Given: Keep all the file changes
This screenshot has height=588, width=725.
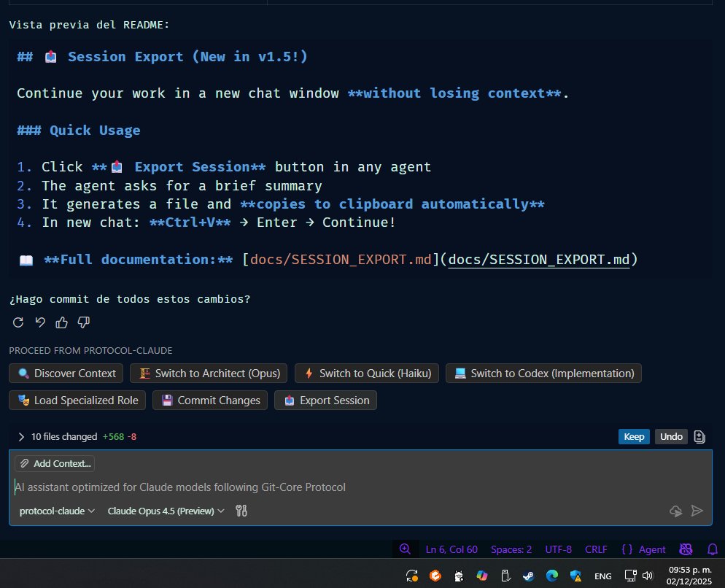Looking at the screenshot, I should 634,437.
